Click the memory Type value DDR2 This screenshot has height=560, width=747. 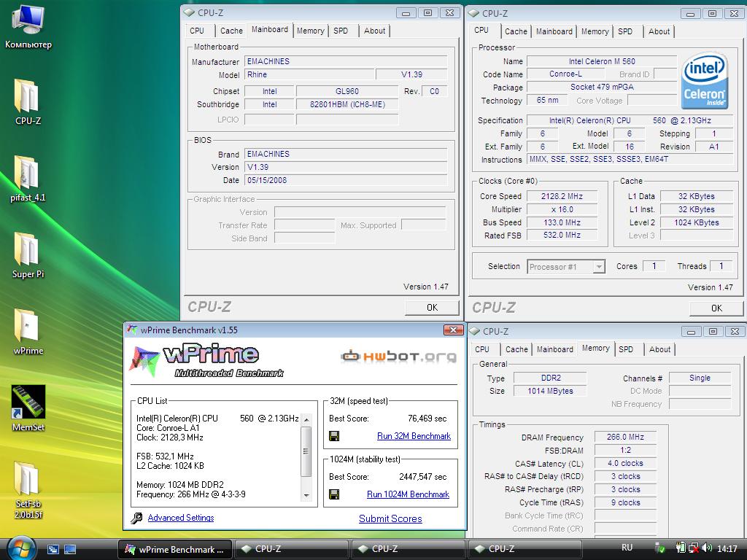pyautogui.click(x=550, y=378)
